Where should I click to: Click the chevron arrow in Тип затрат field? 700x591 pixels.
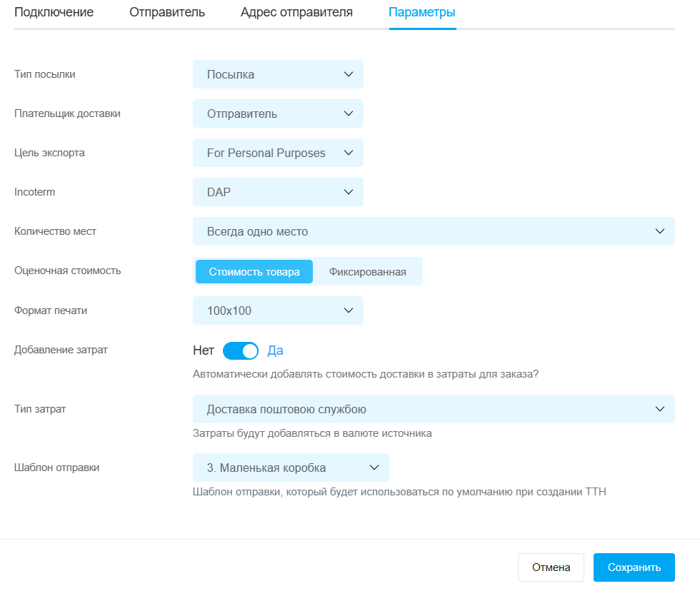pos(660,409)
